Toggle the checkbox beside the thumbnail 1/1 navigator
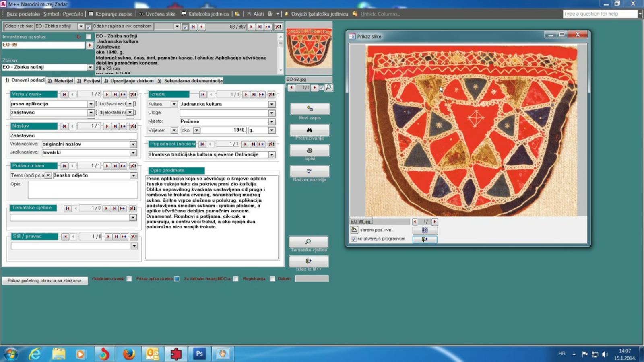644x362 pixels. click(x=321, y=88)
